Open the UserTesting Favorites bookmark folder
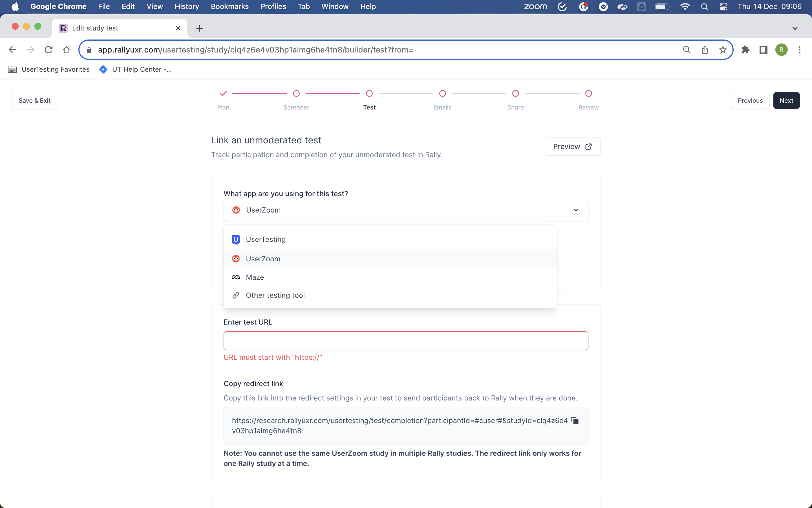The image size is (812, 508). pyautogui.click(x=49, y=69)
